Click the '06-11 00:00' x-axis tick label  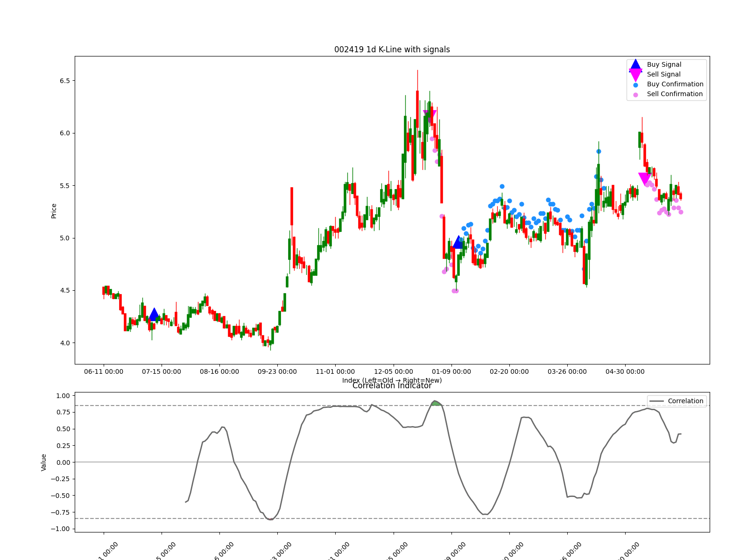click(104, 371)
